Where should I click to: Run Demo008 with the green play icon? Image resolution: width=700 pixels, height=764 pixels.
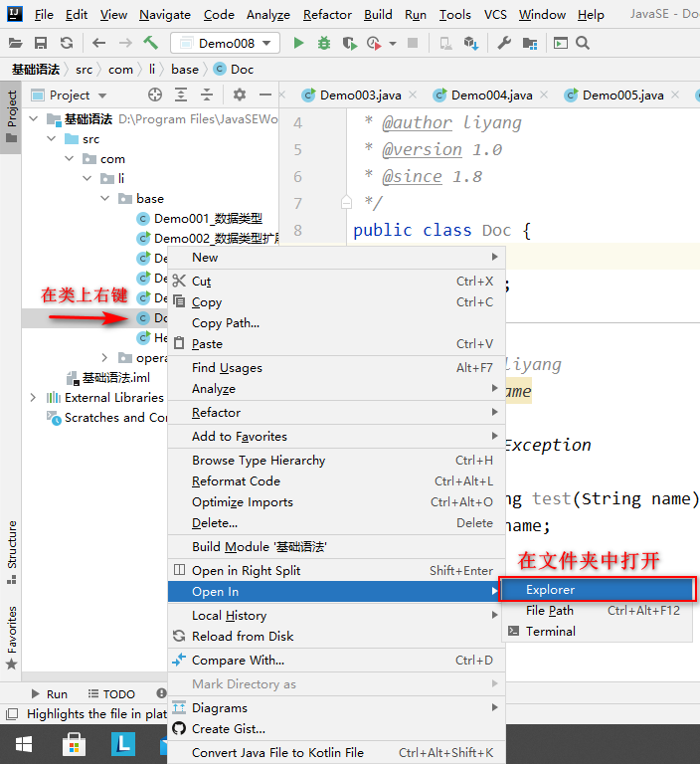tap(298, 44)
